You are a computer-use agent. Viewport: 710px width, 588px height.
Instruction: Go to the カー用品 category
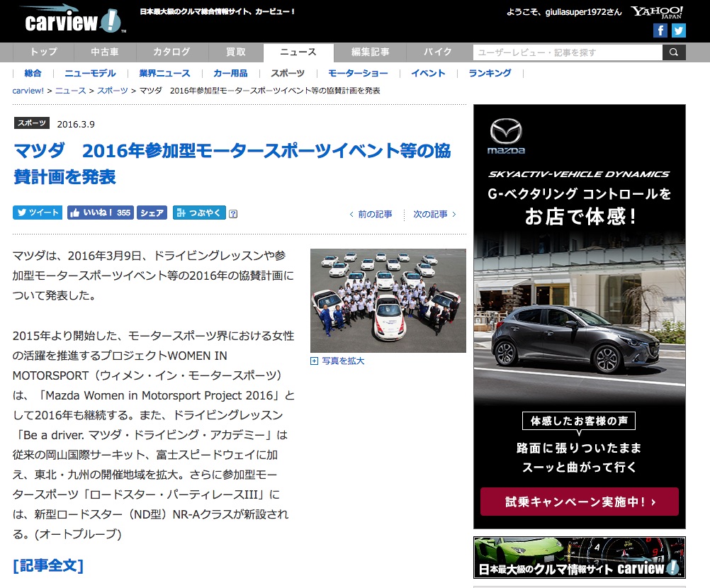point(230,74)
